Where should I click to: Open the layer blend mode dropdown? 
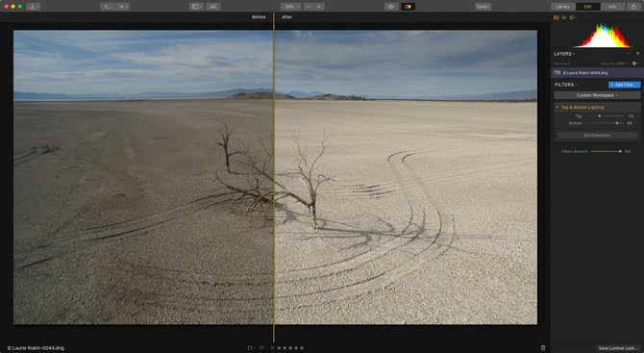pyautogui.click(x=562, y=63)
